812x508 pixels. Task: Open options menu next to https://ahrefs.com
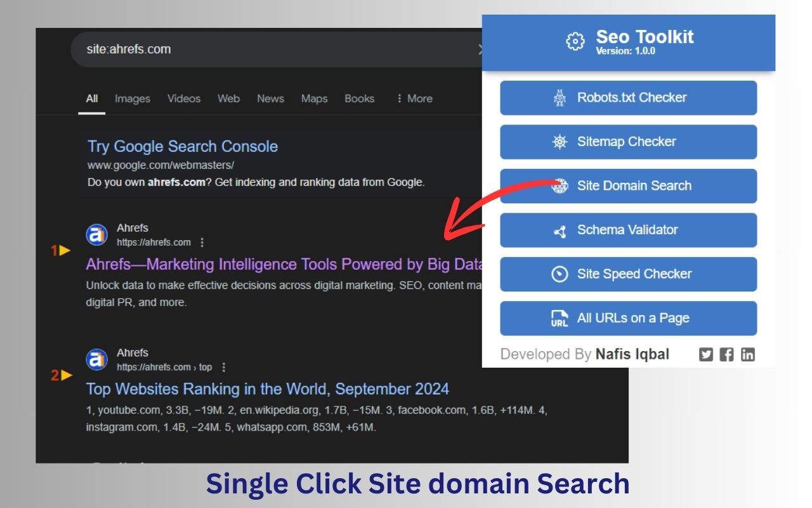pyautogui.click(x=202, y=243)
